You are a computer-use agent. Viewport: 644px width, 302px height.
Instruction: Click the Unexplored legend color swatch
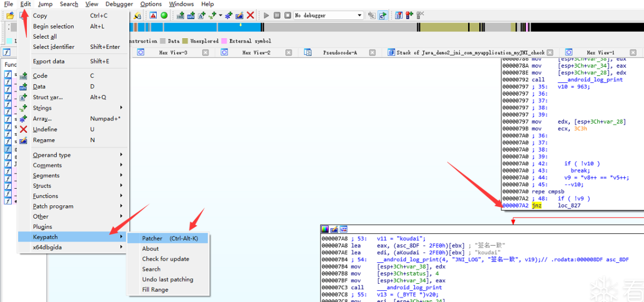coord(185,41)
